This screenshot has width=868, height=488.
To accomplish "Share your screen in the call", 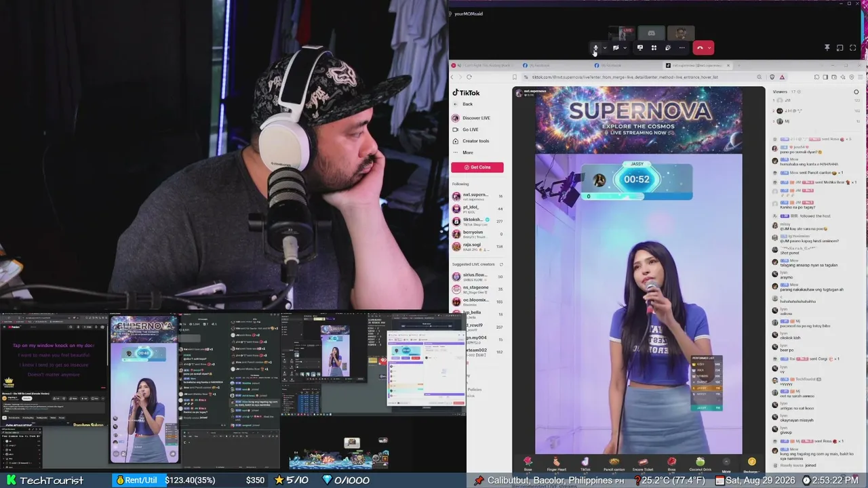I will tap(639, 48).
